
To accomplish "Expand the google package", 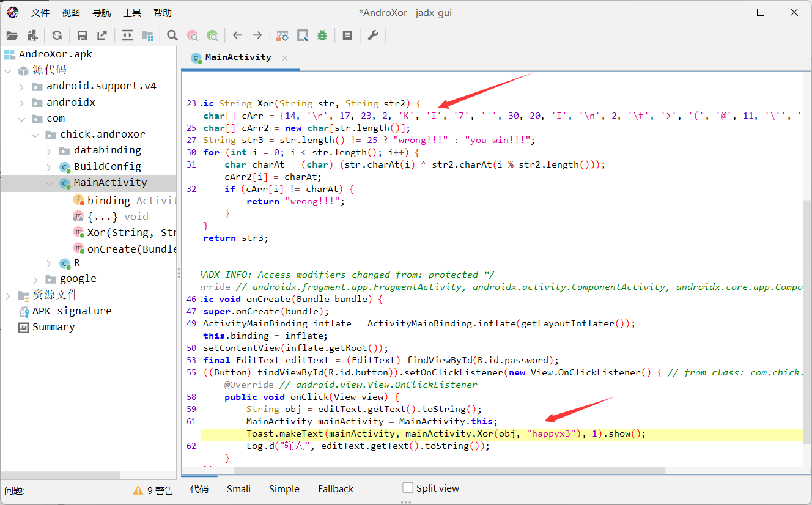I will click(x=35, y=278).
